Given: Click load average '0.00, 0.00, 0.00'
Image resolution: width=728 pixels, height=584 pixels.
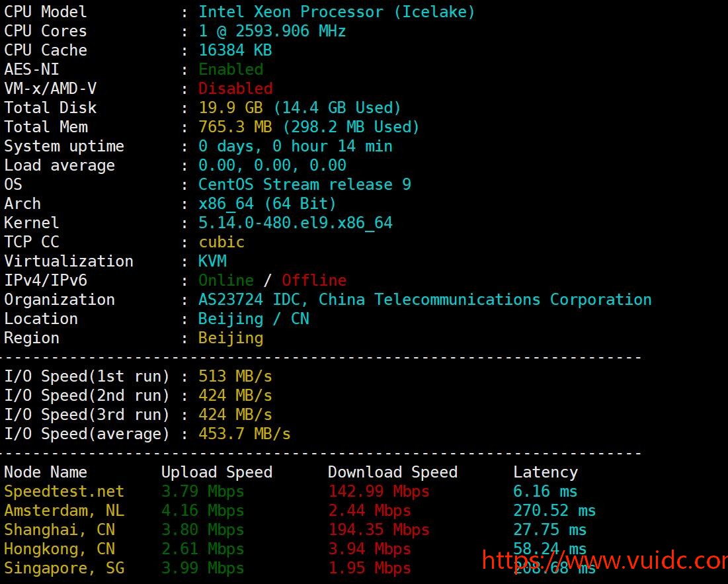Looking at the screenshot, I should point(272,165).
